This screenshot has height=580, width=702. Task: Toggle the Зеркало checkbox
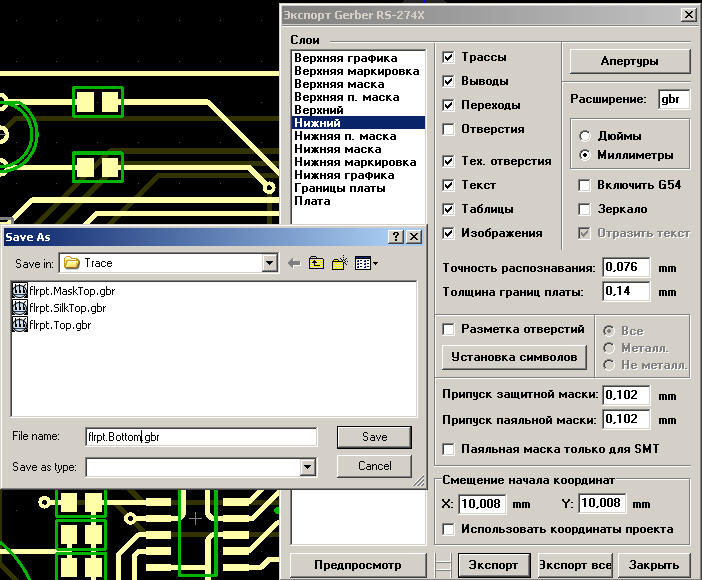coord(585,209)
